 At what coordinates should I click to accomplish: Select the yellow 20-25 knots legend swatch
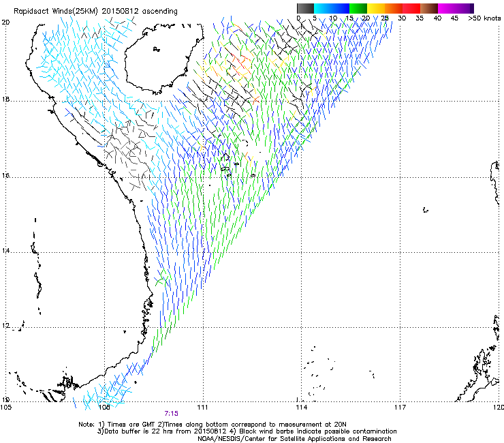[x=376, y=8]
